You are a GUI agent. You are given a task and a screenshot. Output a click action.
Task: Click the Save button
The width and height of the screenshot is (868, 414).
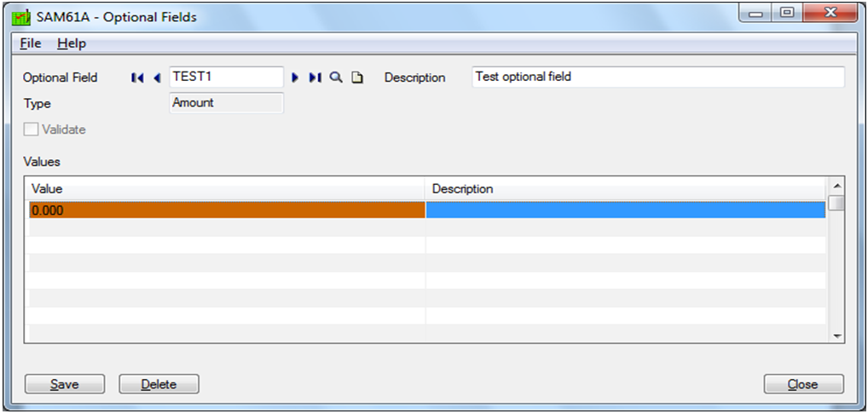[65, 384]
